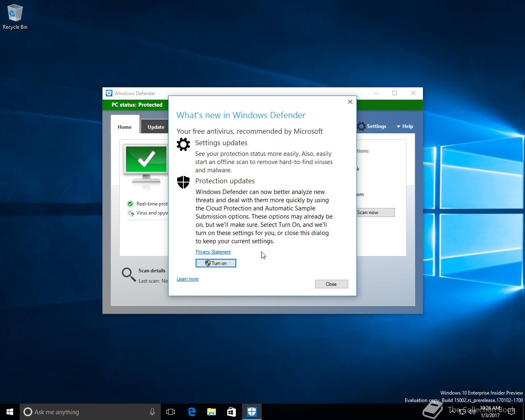The width and height of the screenshot is (525, 420).
Task: Close the What's new dialog with Close button
Action: coord(331,284)
